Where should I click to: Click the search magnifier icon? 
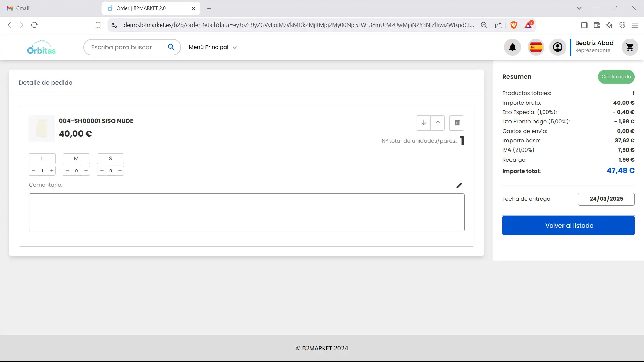[x=171, y=47]
